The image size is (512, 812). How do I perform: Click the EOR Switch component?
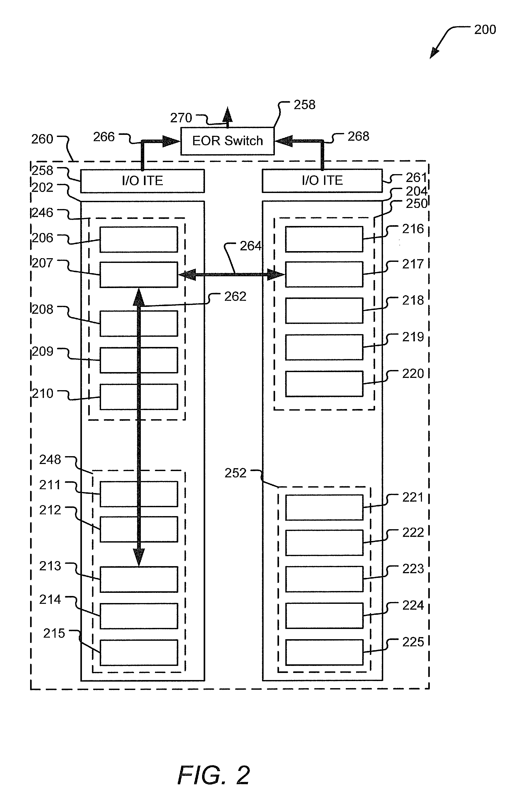pos(266,123)
